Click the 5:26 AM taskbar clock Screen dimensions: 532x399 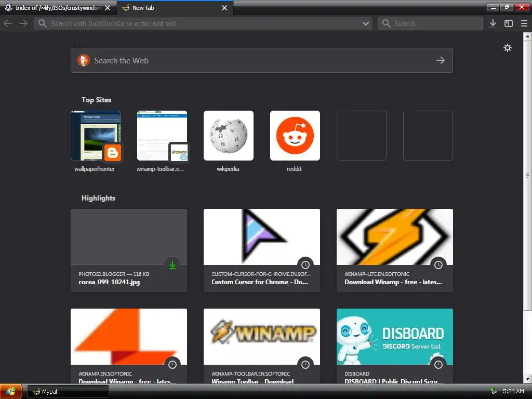(x=513, y=391)
